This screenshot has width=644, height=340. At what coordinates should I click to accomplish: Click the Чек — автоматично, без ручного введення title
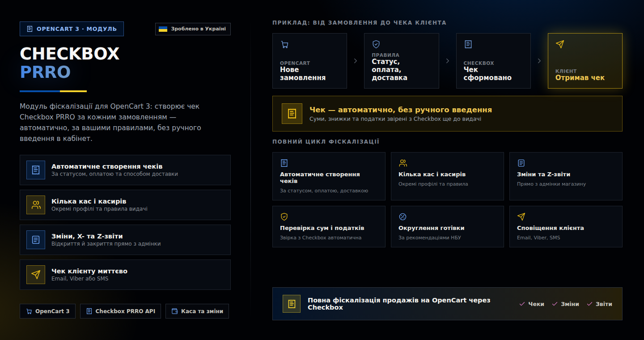(401, 110)
